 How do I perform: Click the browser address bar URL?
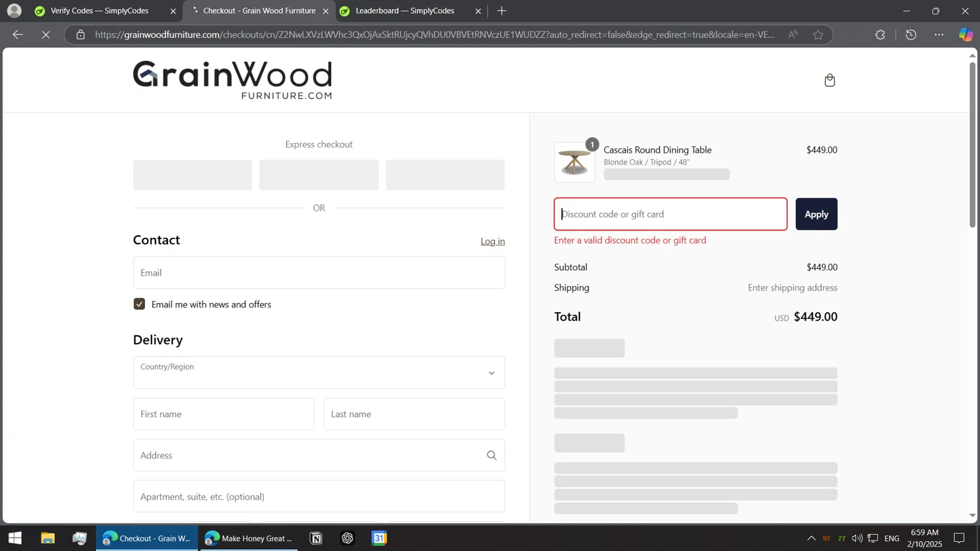(434, 35)
